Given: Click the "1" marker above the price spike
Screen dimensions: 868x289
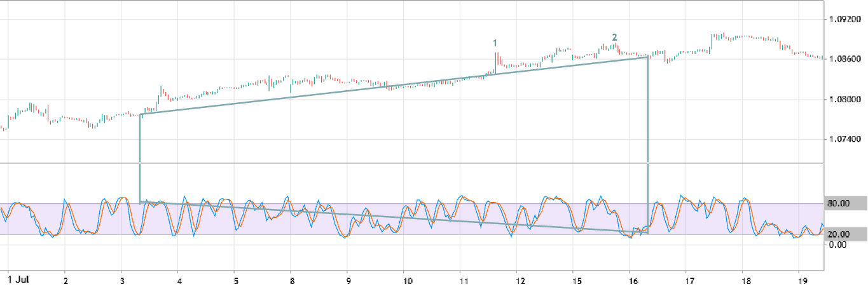Looking at the screenshot, I should [495, 43].
